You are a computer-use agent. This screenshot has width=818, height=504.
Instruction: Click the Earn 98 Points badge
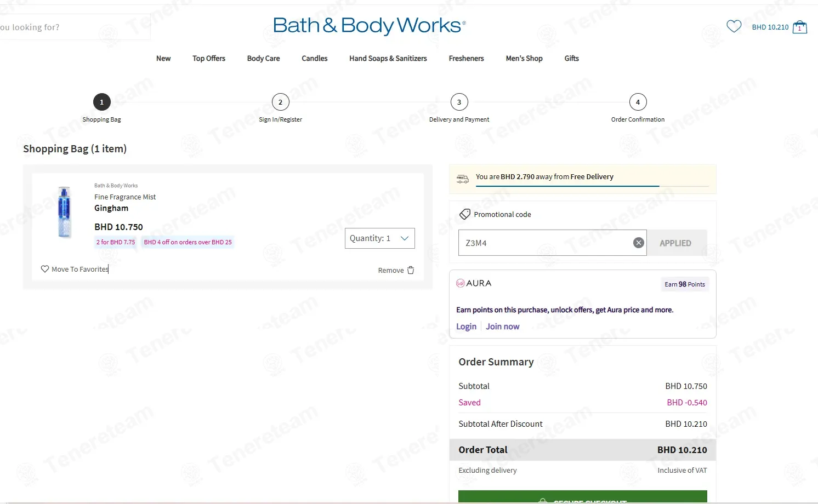click(685, 284)
